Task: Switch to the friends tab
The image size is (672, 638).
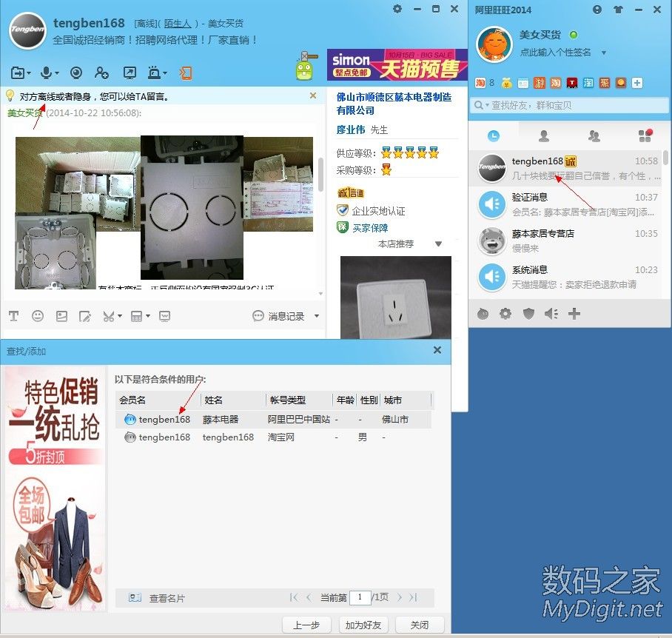Action: [x=544, y=136]
